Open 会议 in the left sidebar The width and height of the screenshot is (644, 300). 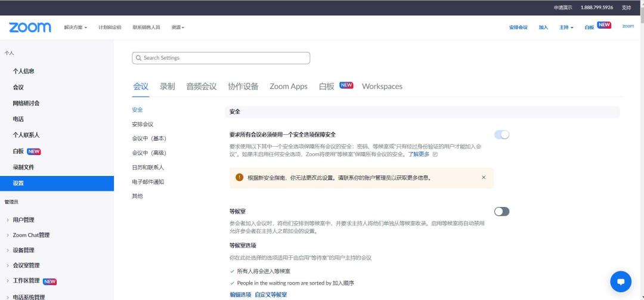pyautogui.click(x=18, y=87)
